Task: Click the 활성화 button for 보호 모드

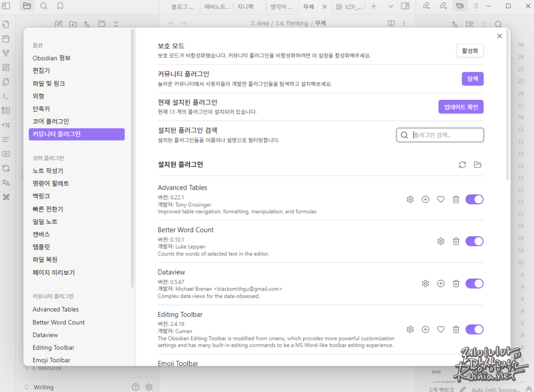Action: point(470,51)
